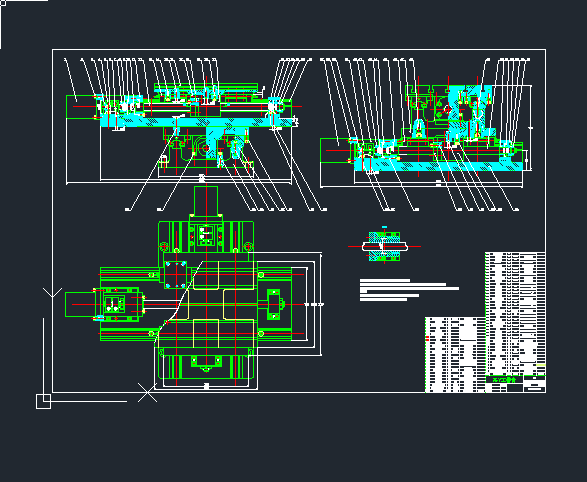Select the left motor rectangle in plan view

pos(80,305)
